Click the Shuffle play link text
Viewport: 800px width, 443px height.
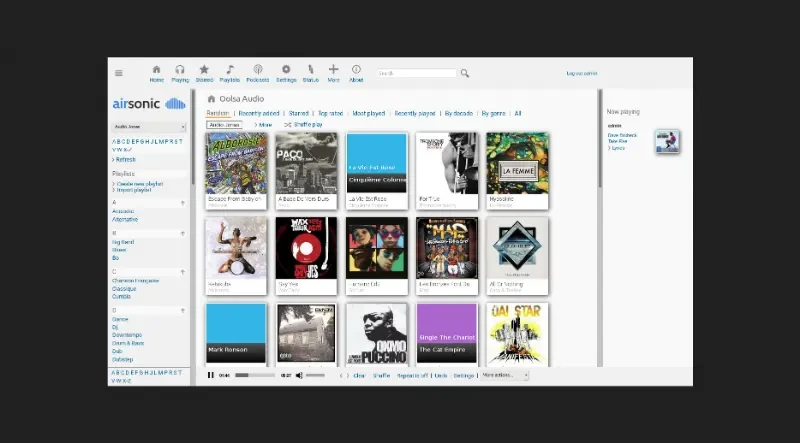pos(308,125)
